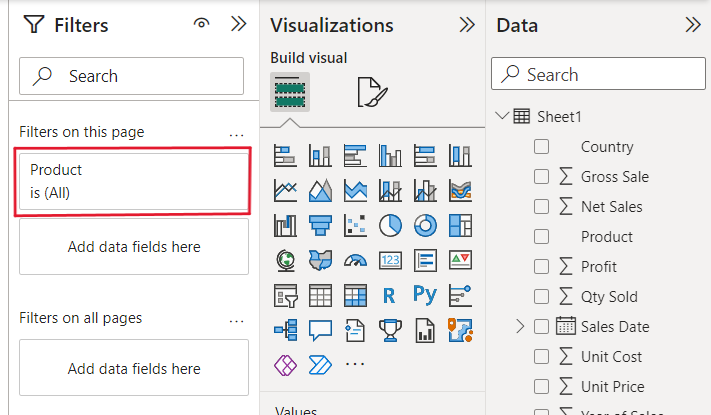
Task: Collapse the Filters pane
Action: [x=238, y=25]
